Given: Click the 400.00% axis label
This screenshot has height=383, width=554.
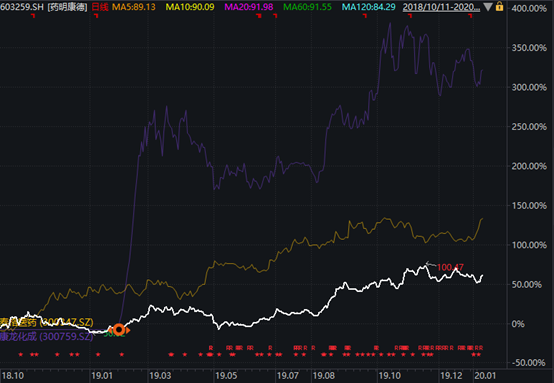Looking at the screenshot, I should (x=529, y=8).
